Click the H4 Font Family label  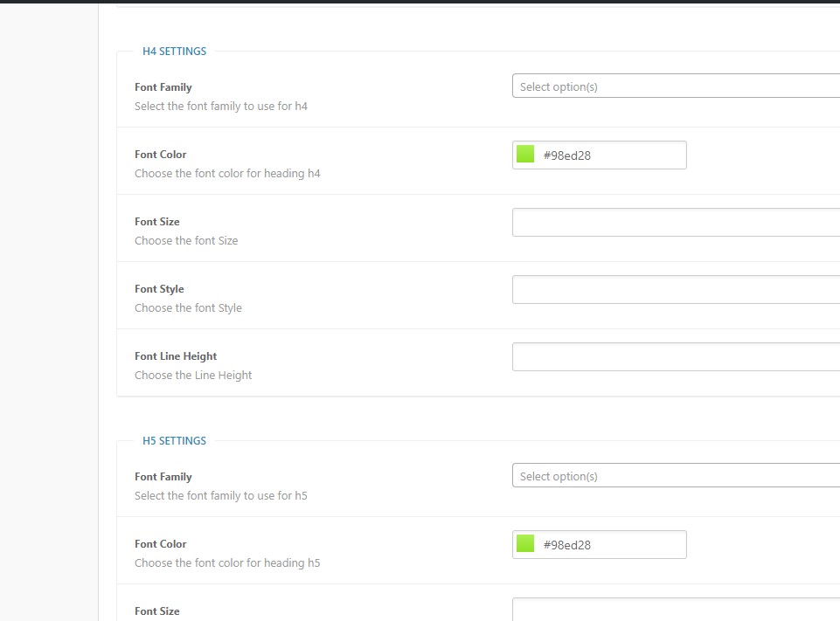[163, 87]
